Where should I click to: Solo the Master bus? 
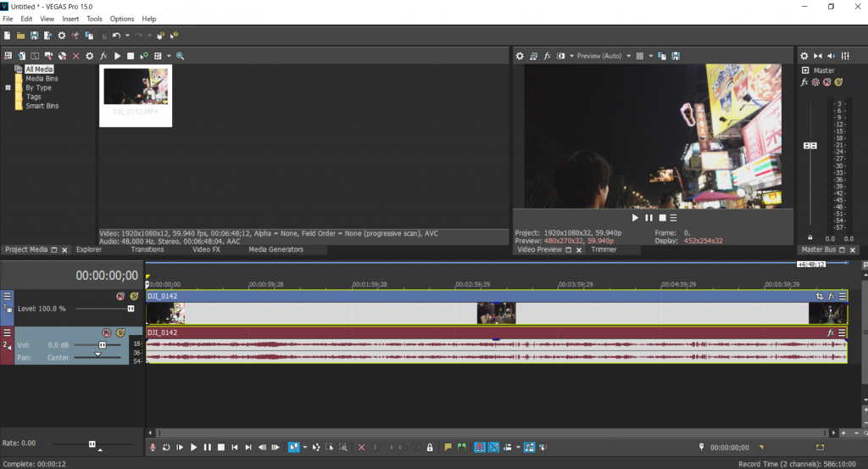[x=838, y=82]
